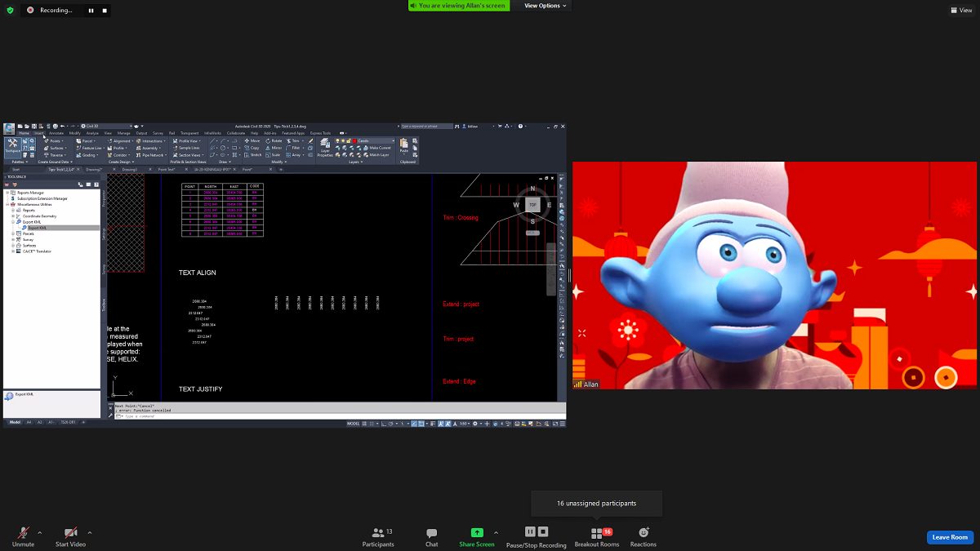Viewport: 980px width, 551px height.
Task: Select the Move tool in Modify panel
Action: [252, 141]
